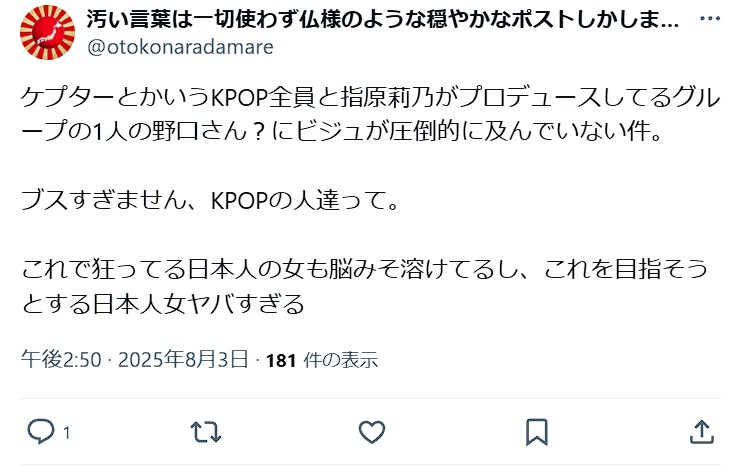
Task: Click the last paragraph starting with これで
Action: [x=365, y=286]
